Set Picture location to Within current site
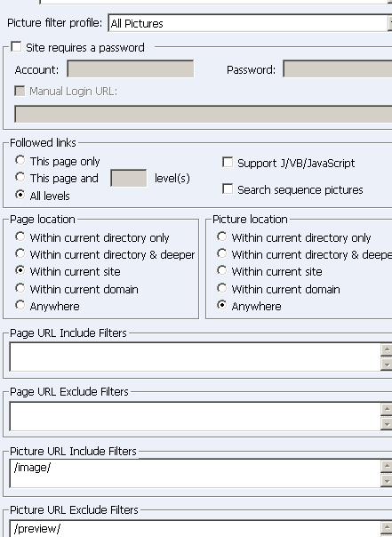This screenshot has height=537, width=392. pyautogui.click(x=222, y=270)
